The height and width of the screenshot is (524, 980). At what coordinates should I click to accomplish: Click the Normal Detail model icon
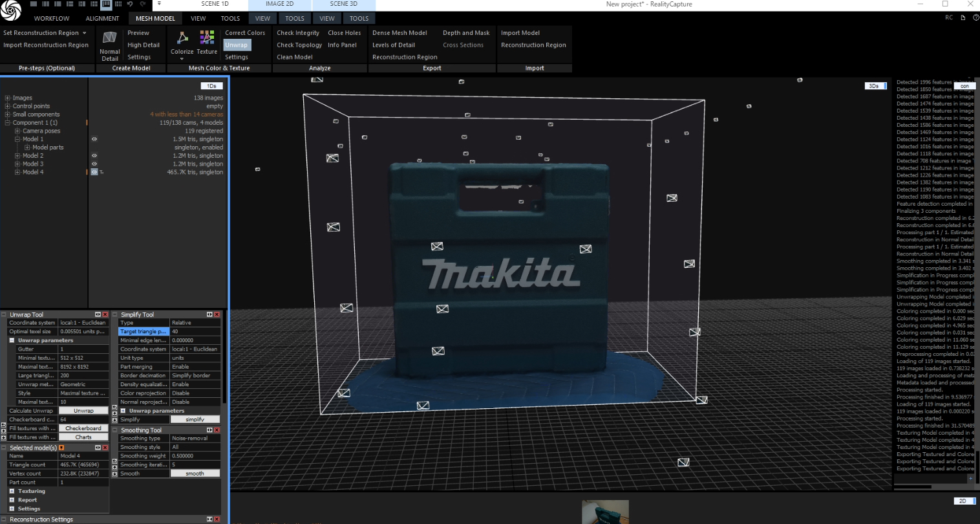point(110,38)
